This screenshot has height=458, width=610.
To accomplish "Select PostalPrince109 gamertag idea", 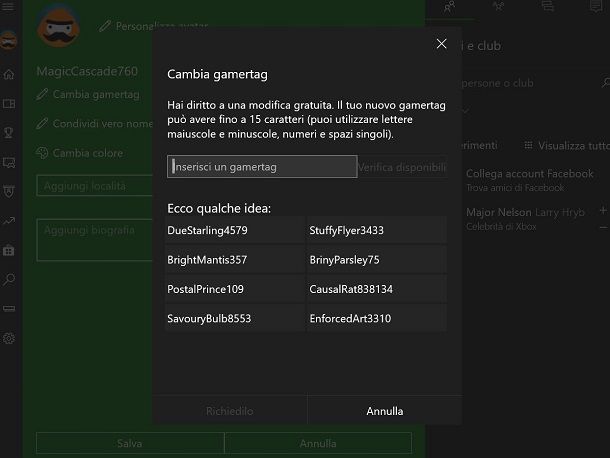I will [235, 289].
